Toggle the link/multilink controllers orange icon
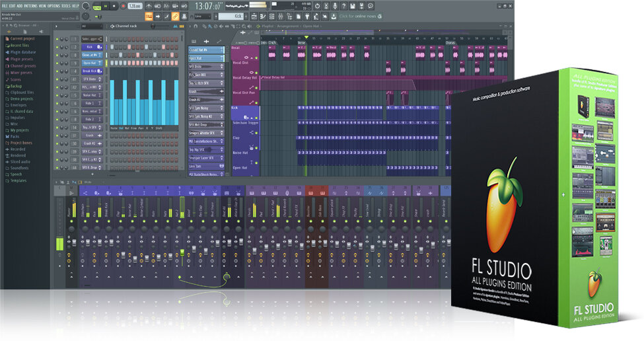This screenshot has width=644, height=341. tap(176, 17)
